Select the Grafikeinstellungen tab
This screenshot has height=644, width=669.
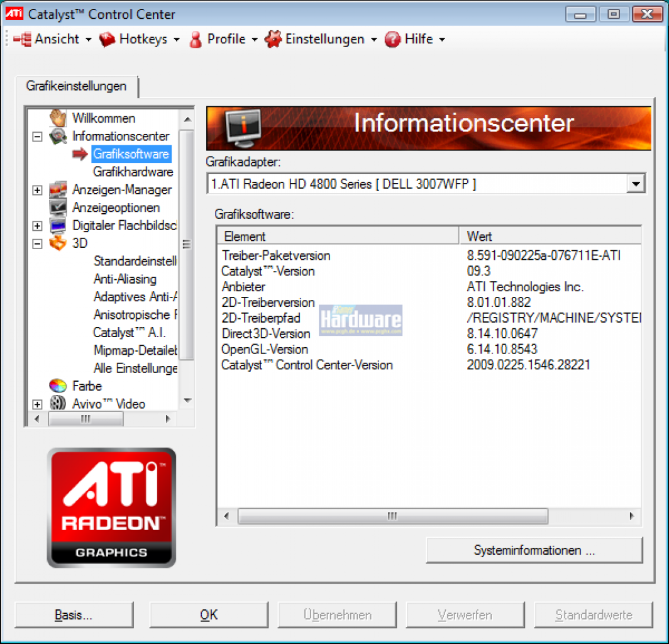(76, 86)
